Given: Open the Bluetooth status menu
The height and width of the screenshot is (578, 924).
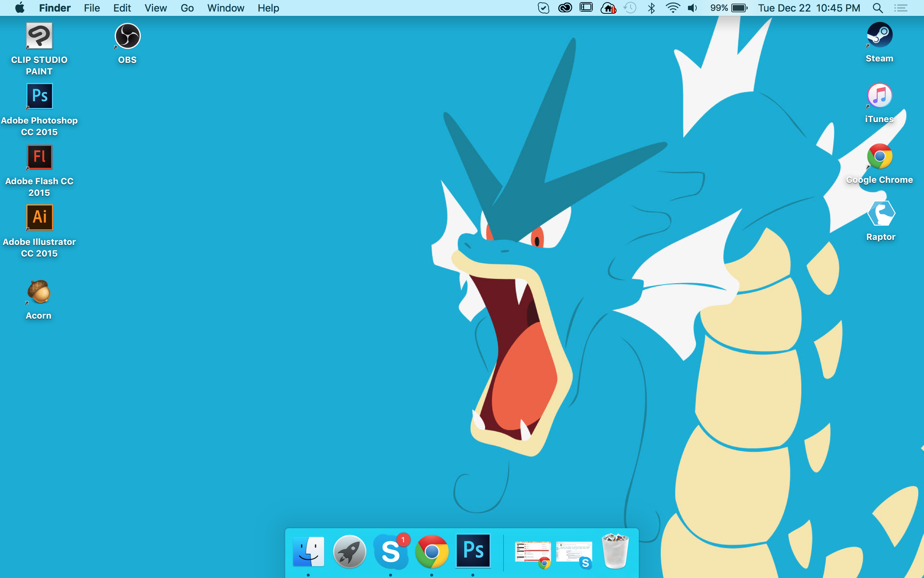Looking at the screenshot, I should click(x=651, y=8).
